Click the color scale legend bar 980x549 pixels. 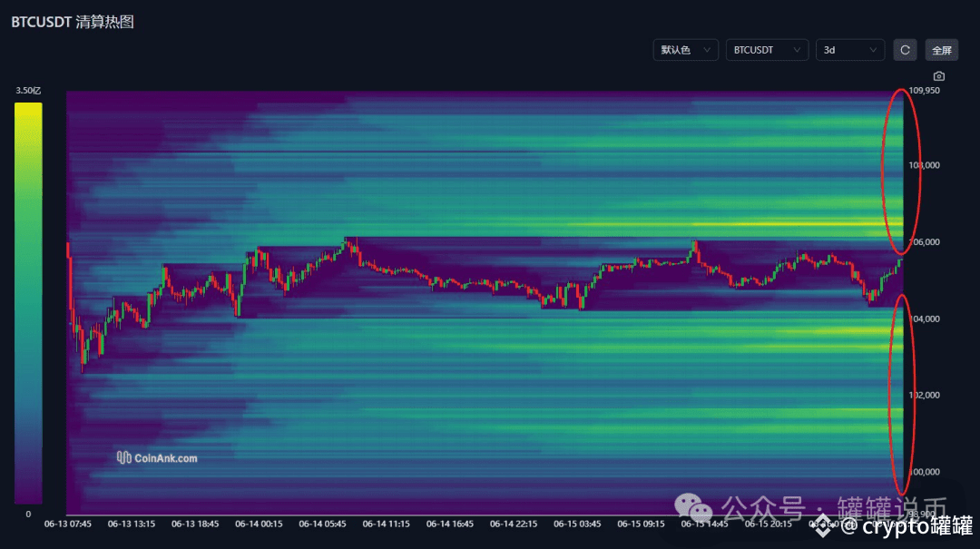click(x=28, y=303)
